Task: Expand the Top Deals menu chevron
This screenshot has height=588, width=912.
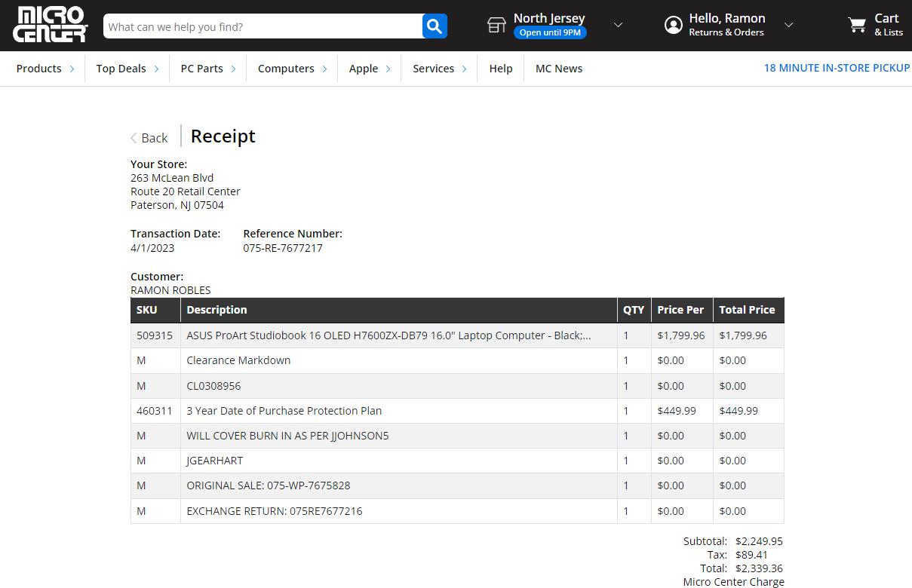Action: pos(156,69)
